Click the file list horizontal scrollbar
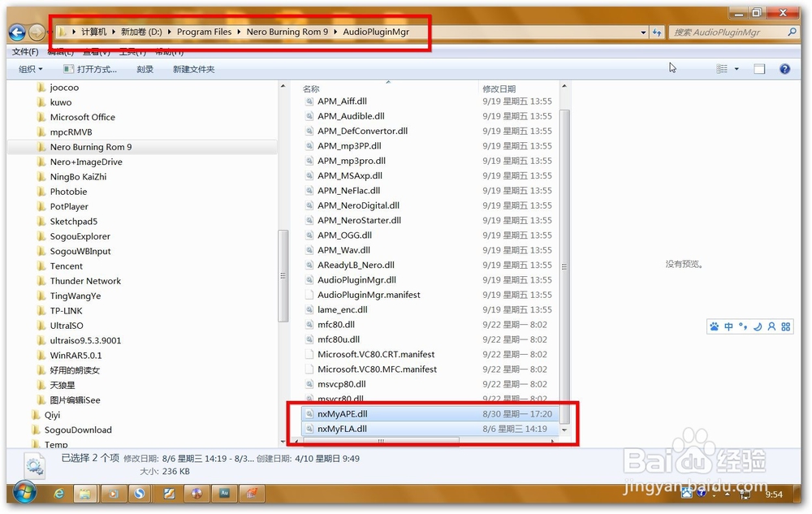 click(x=381, y=441)
